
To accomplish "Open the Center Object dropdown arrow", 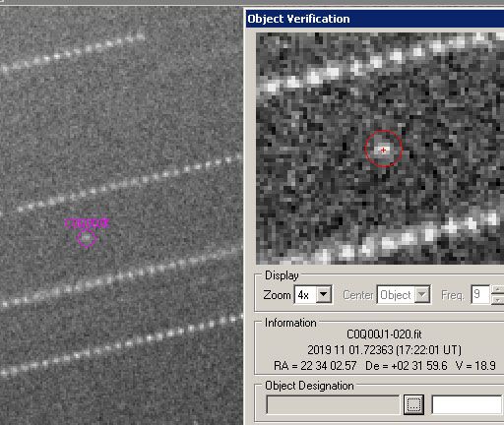I will pyautogui.click(x=422, y=294).
